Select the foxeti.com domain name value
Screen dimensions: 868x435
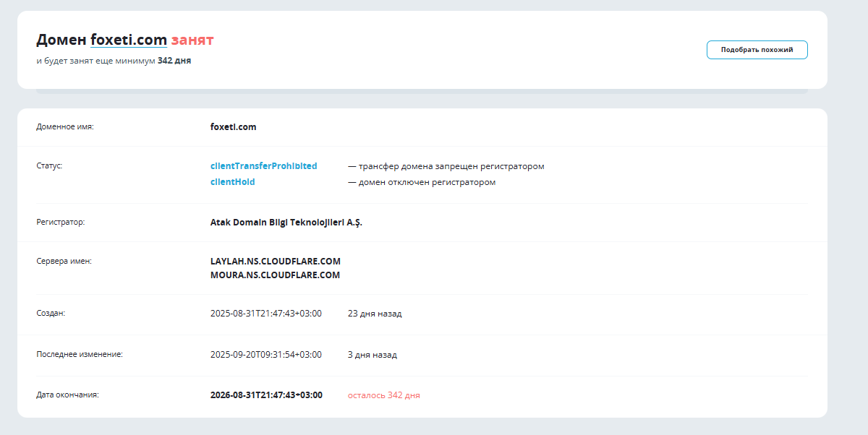click(x=233, y=127)
